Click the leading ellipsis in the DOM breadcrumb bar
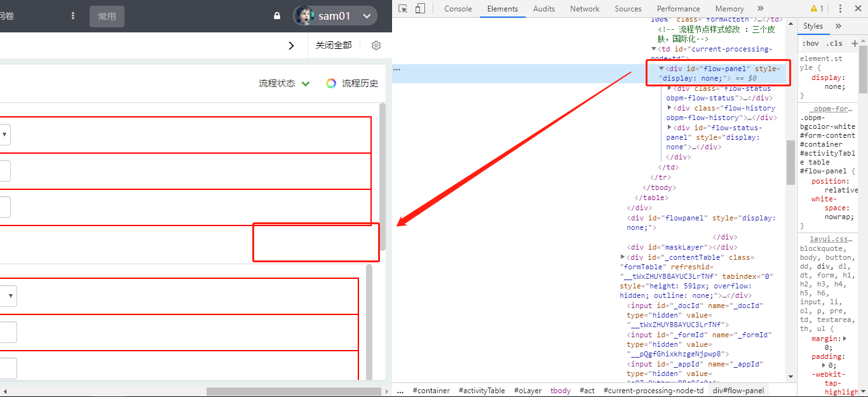The width and height of the screenshot is (868, 397). pyautogui.click(x=400, y=391)
